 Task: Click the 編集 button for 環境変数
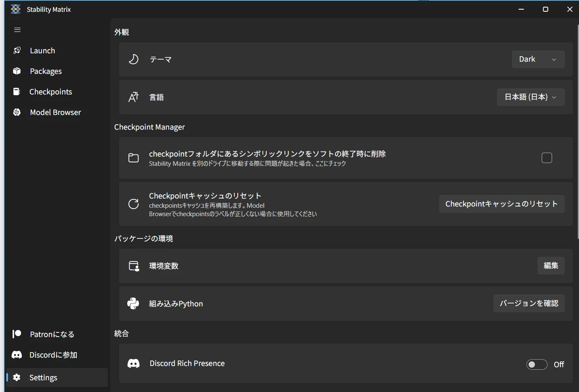[x=551, y=266]
